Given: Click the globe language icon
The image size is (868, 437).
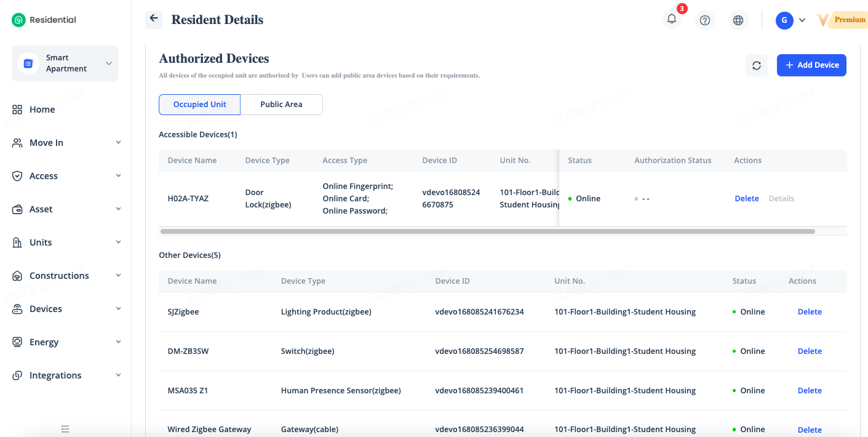Looking at the screenshot, I should [x=738, y=20].
